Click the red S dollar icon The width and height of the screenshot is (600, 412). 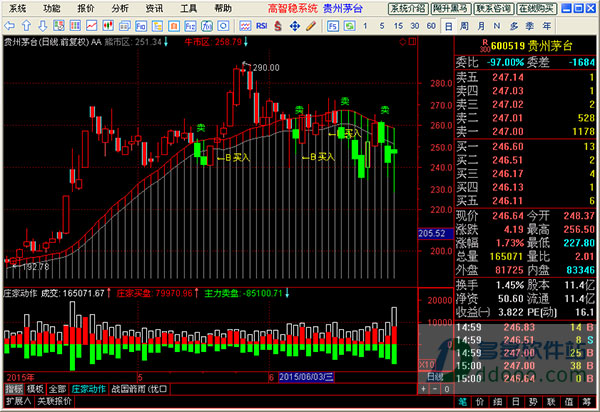click(x=278, y=26)
